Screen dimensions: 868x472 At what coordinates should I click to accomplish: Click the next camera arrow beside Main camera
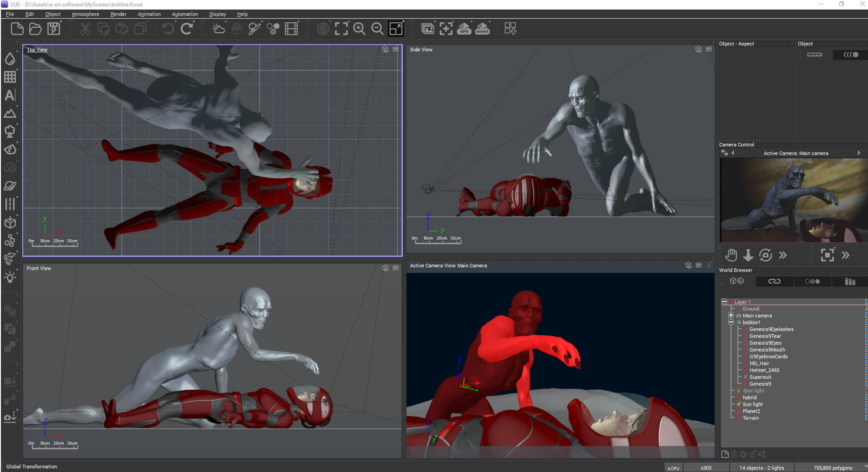click(x=859, y=153)
